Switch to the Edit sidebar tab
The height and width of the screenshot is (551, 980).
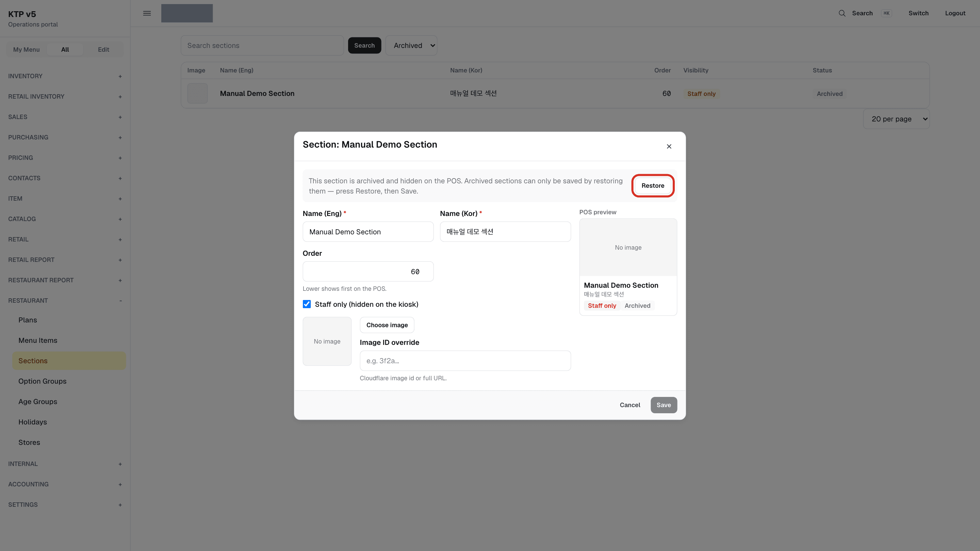103,49
